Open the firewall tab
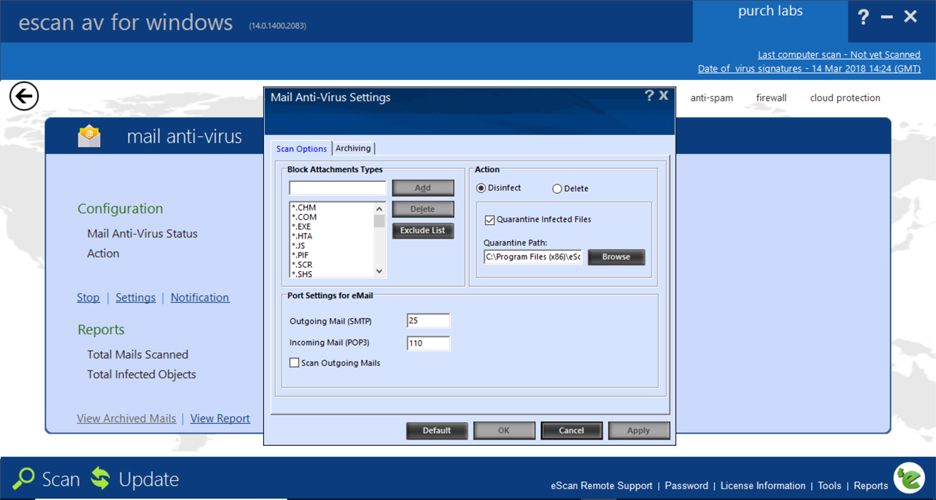The height and width of the screenshot is (500, 936). [771, 98]
